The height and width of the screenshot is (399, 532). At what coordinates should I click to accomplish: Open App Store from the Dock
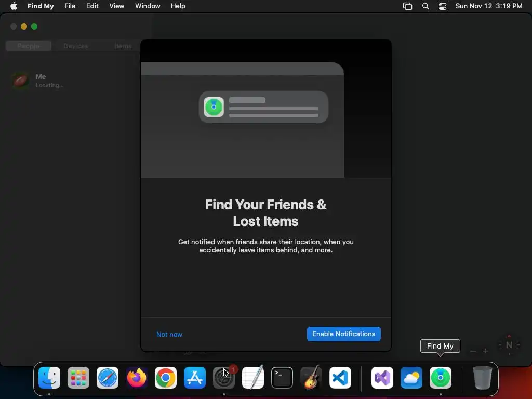point(195,378)
